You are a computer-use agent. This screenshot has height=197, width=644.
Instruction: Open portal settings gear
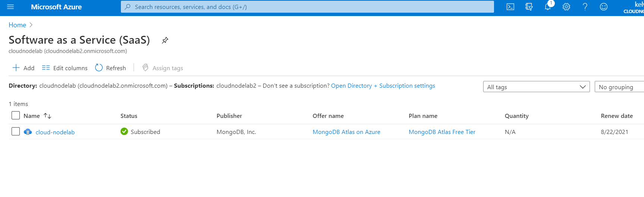(566, 7)
